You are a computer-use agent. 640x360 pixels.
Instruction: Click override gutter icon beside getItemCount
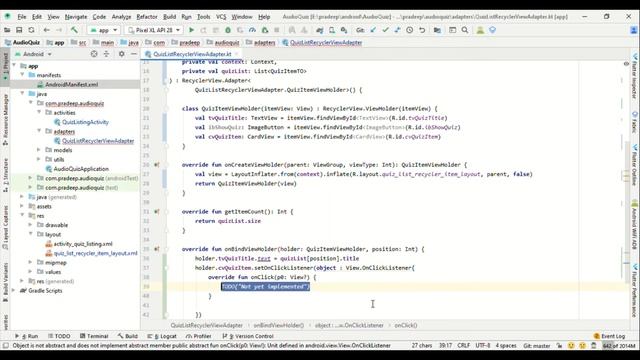click(x=157, y=212)
